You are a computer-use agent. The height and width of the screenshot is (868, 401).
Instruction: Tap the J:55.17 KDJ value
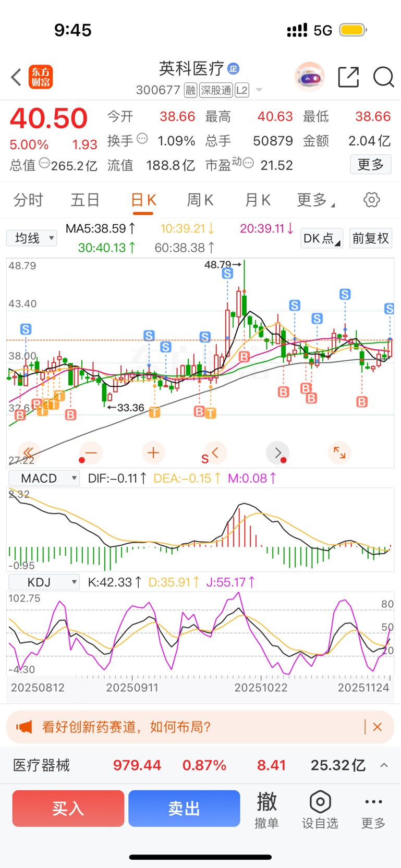[230, 582]
